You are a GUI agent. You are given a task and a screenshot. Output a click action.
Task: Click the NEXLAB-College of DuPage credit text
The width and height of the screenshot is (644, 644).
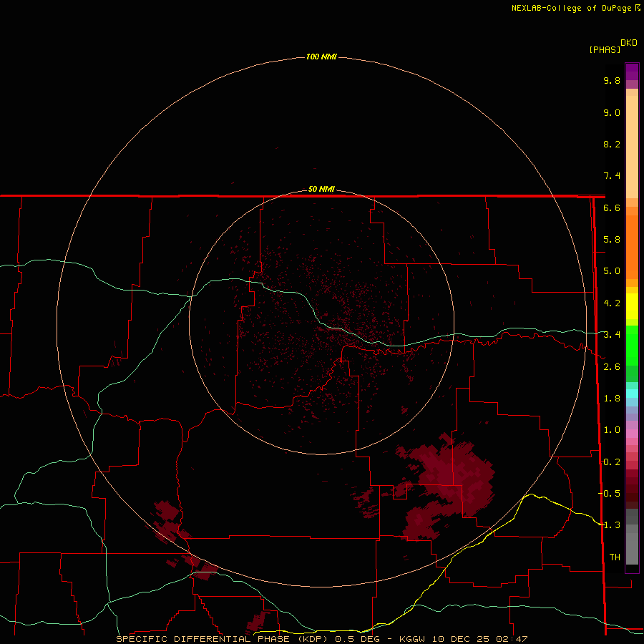[x=572, y=8]
